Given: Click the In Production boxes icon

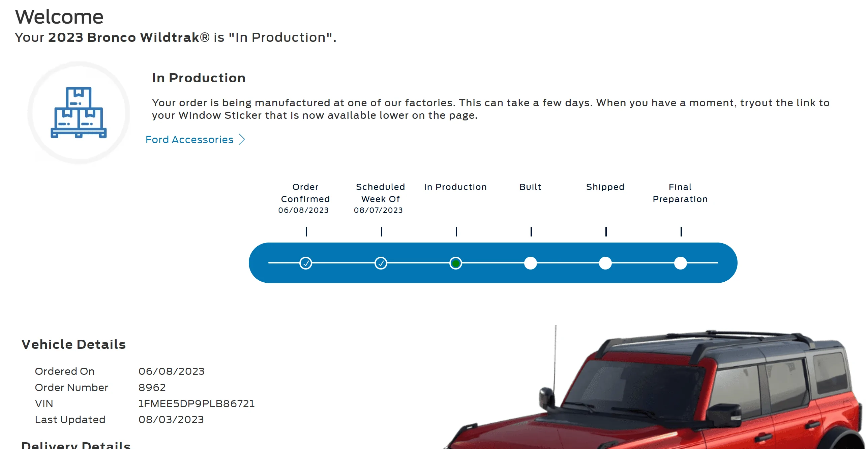Looking at the screenshot, I should (x=79, y=112).
